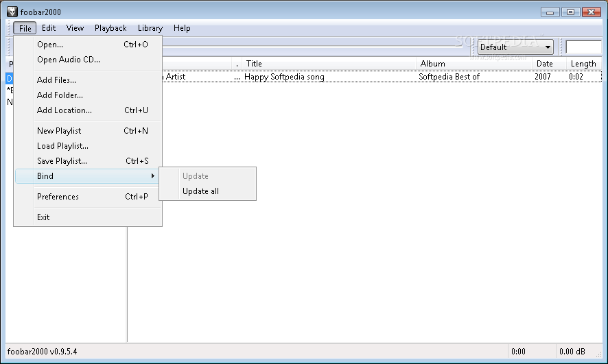Select Add Location... menu item
The height and width of the screenshot is (364, 608).
point(88,110)
